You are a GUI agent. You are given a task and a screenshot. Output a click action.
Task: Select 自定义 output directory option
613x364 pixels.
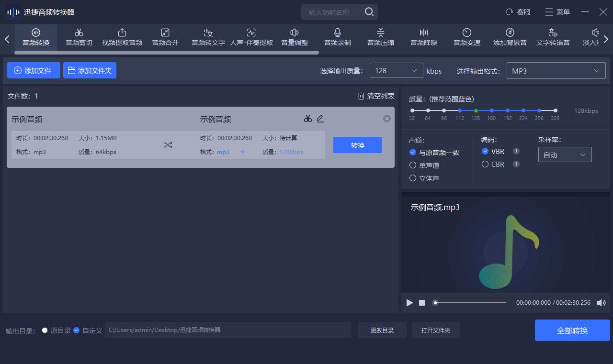[88, 330]
